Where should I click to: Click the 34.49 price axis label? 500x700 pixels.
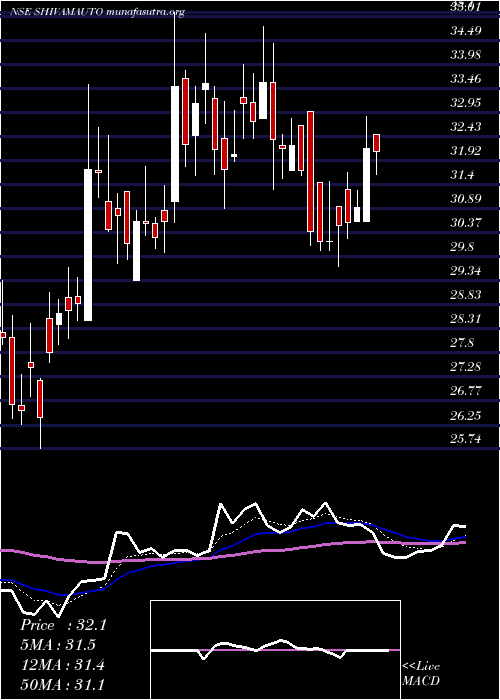[x=466, y=31]
